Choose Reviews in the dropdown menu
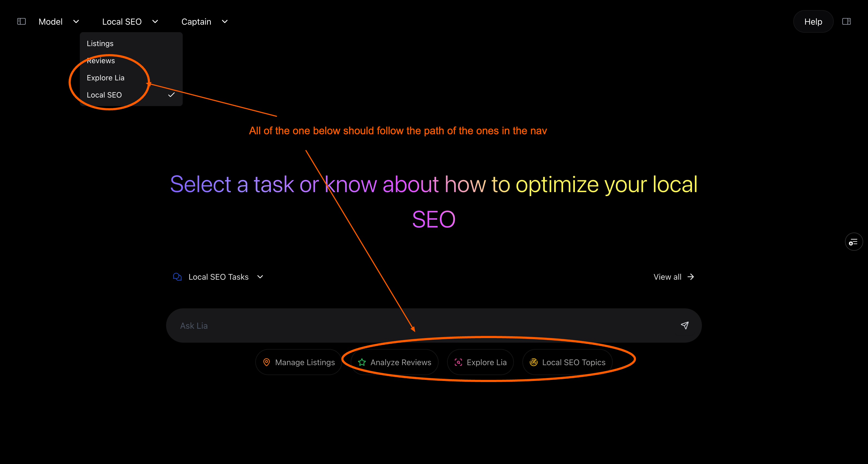Screen dimensions: 868x464 [x=101, y=61]
